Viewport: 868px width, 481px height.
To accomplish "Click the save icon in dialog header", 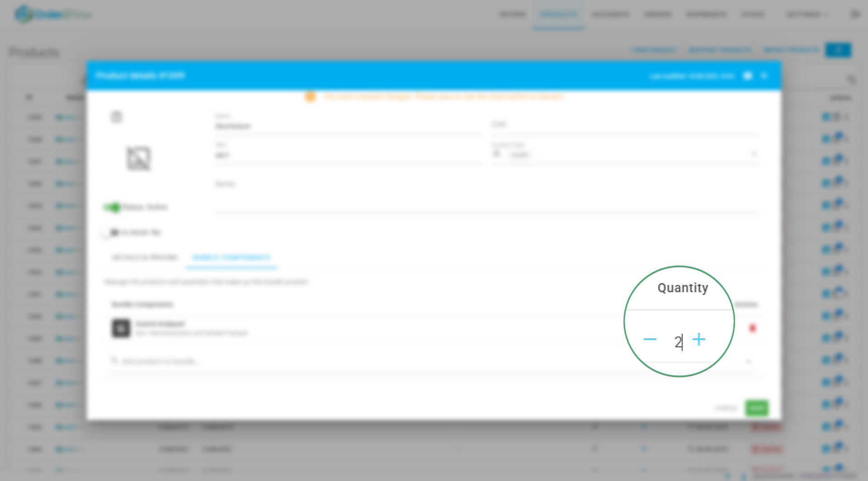I will tap(748, 76).
